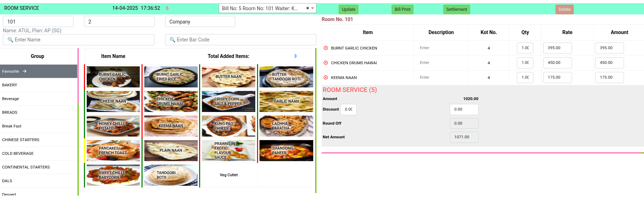Click the Favourite group arrow icon
The image size is (644, 198).
(x=25, y=71)
